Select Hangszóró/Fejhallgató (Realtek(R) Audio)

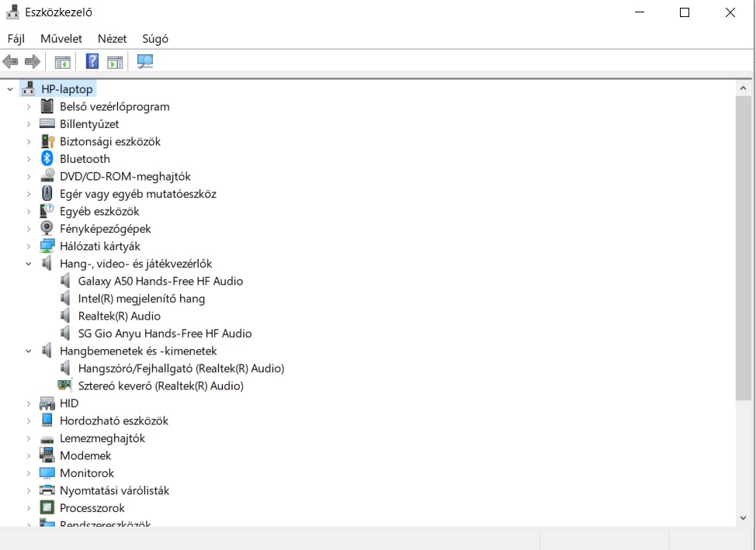pyautogui.click(x=182, y=368)
